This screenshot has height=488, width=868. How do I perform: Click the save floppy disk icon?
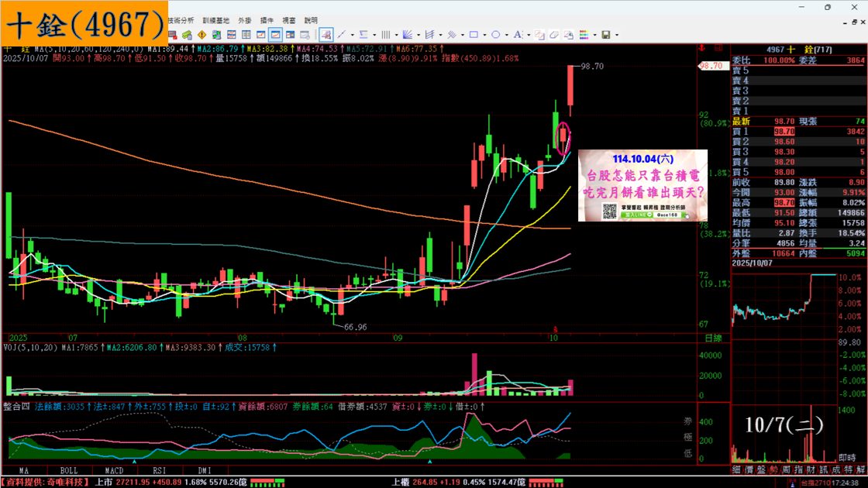[x=606, y=35]
